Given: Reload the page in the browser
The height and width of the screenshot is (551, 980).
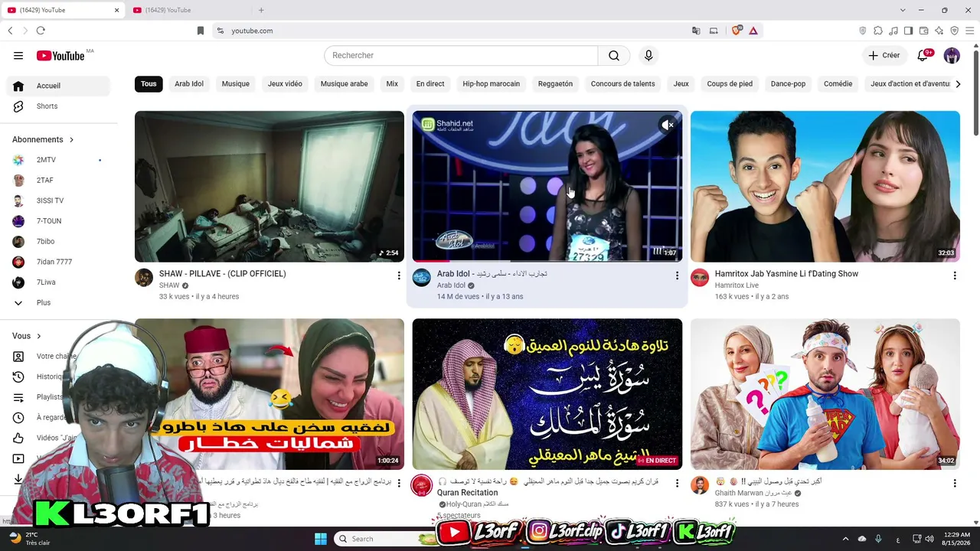Looking at the screenshot, I should click(41, 31).
